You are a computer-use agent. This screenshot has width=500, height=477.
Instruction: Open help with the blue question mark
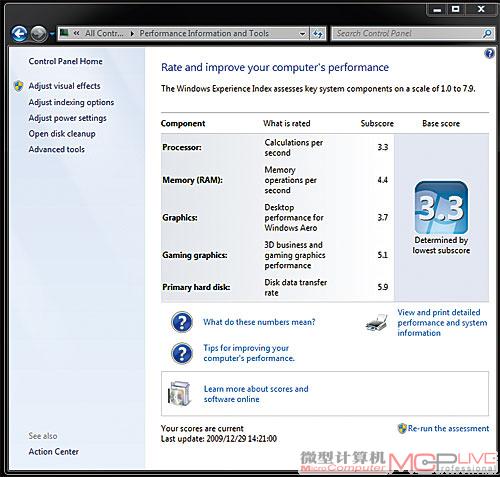[489, 53]
